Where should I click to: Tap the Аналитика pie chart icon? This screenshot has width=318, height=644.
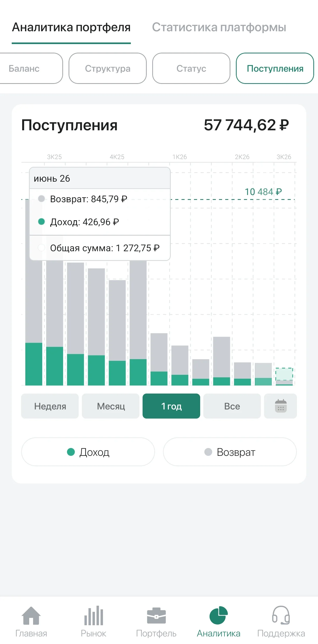(219, 616)
